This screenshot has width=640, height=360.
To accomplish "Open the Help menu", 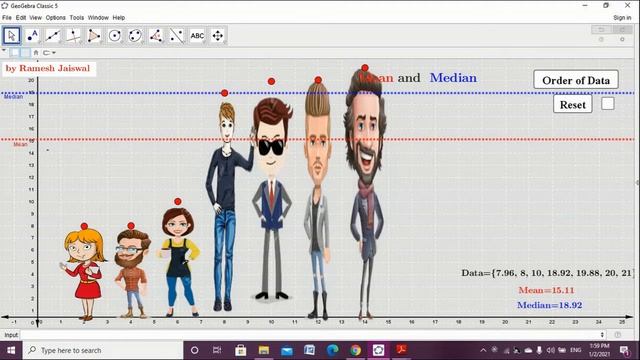I will click(x=119, y=18).
